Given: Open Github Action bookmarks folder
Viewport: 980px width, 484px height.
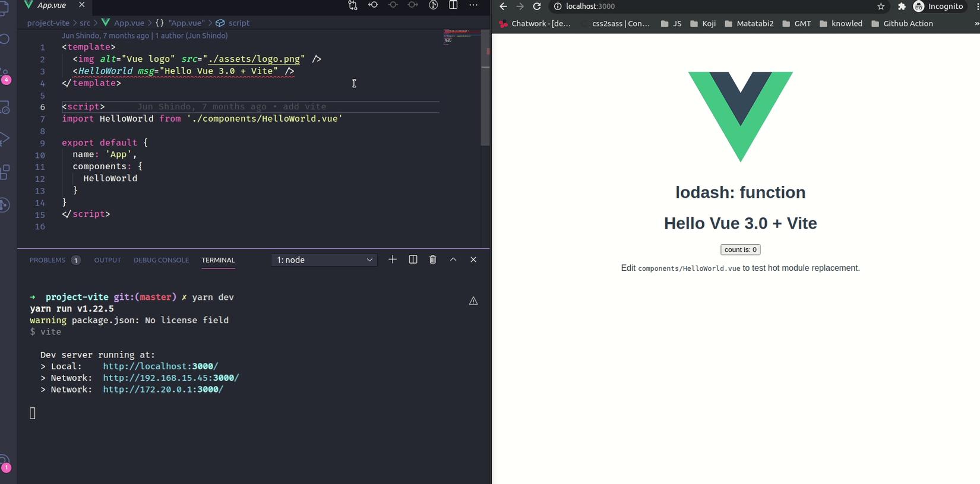Looking at the screenshot, I should click(902, 24).
